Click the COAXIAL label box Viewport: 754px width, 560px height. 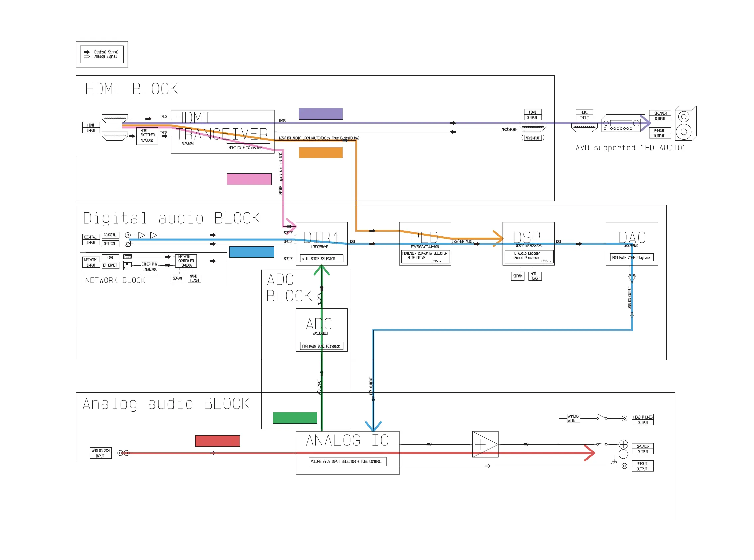(110, 235)
